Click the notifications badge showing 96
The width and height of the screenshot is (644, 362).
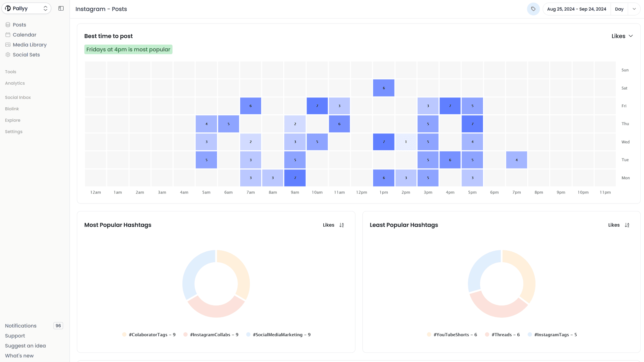[x=58, y=325]
